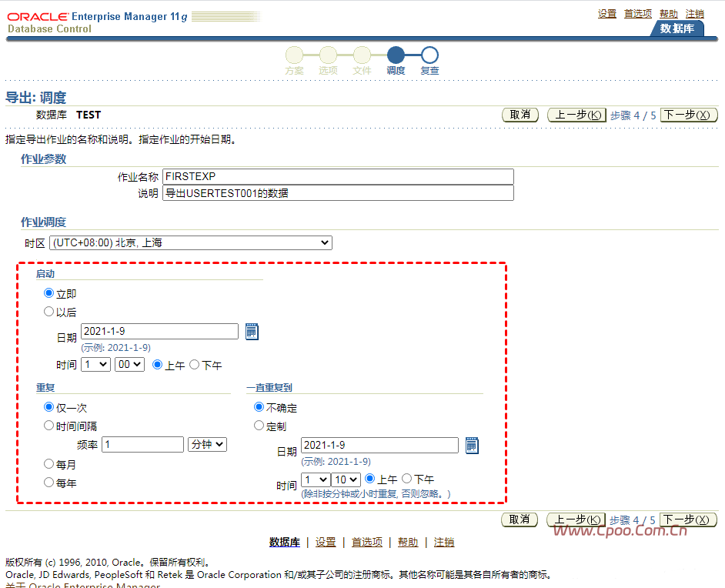725x588 pixels.
Task: Focus the 说明 description field
Action: click(338, 192)
